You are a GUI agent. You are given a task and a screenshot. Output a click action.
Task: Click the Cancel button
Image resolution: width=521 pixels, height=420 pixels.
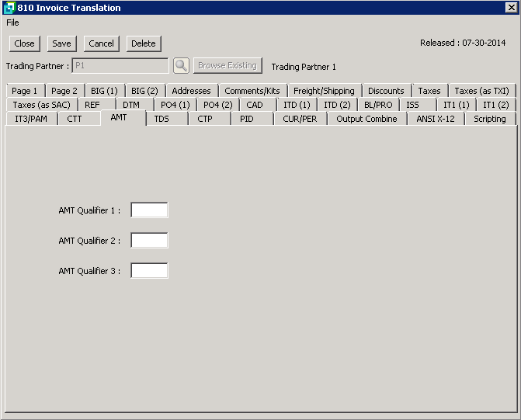pyautogui.click(x=101, y=43)
